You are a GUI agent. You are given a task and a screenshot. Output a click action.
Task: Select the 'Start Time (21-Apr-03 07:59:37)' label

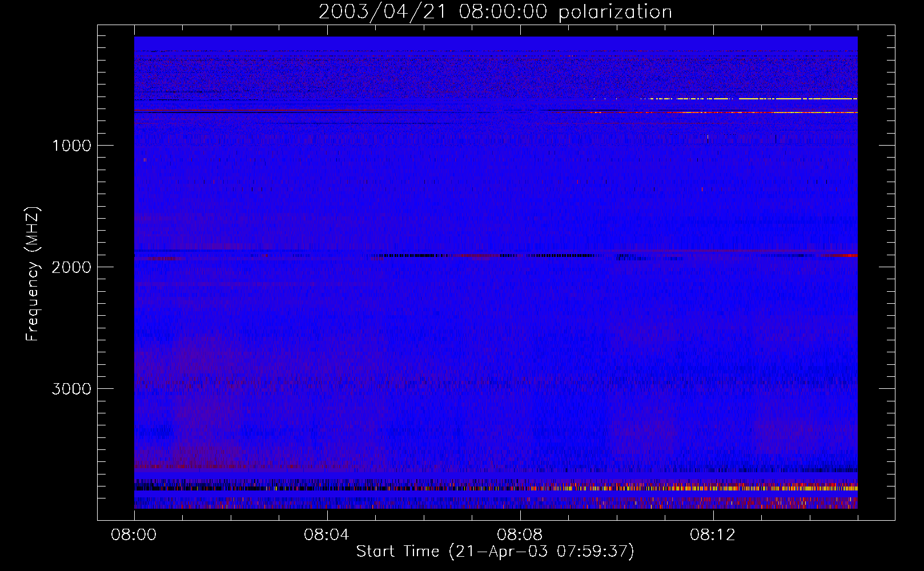coord(495,552)
